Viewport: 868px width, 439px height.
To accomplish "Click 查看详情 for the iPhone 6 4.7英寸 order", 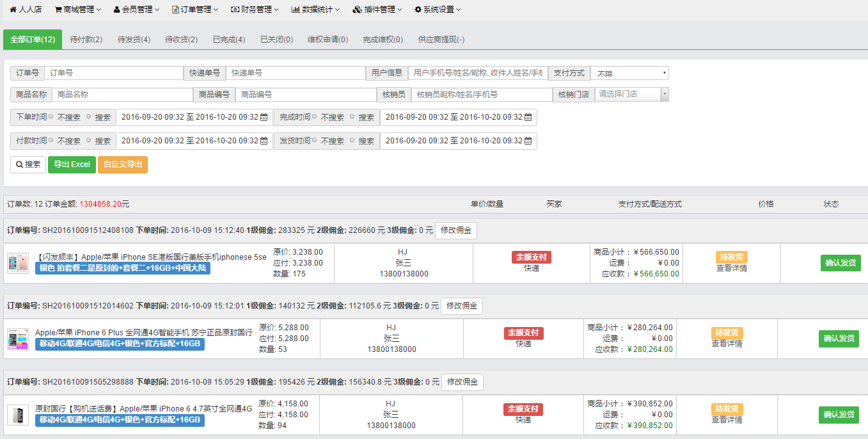I will click(x=727, y=420).
